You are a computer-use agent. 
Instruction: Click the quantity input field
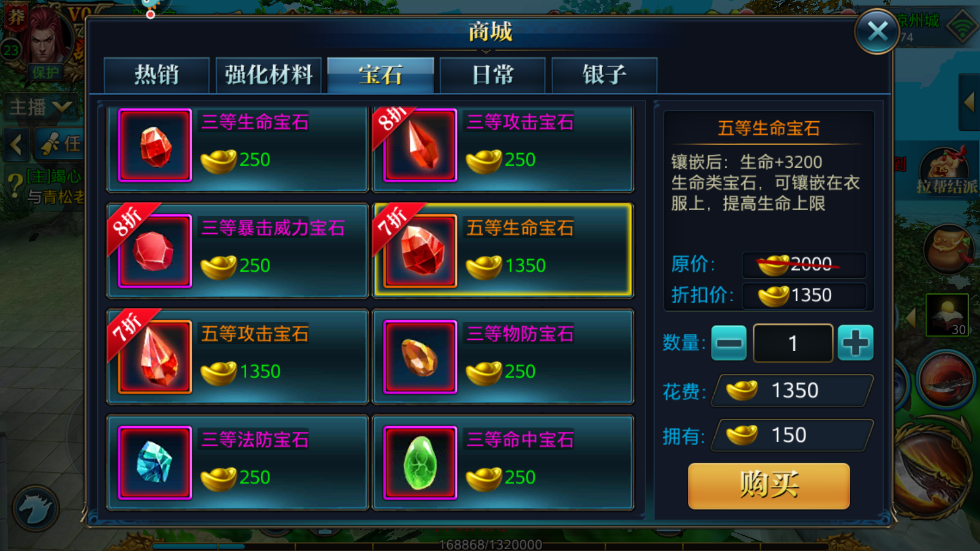point(793,343)
